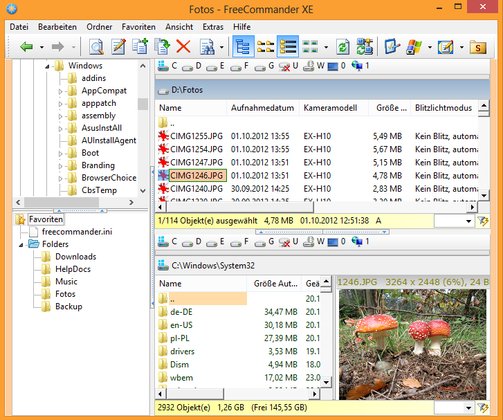503x420 pixels.
Task: Select the assembly folder in tree
Action: [99, 116]
